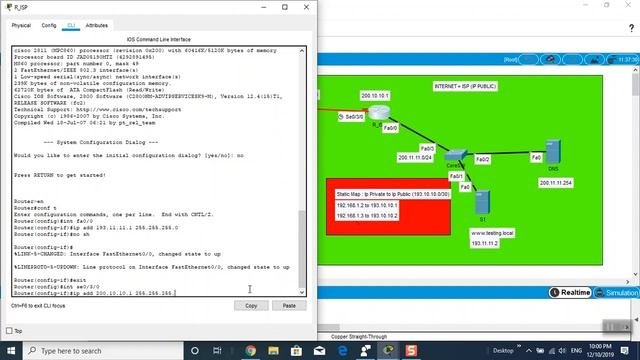
Task: Open the Action Center notifications
Action: 624,351
